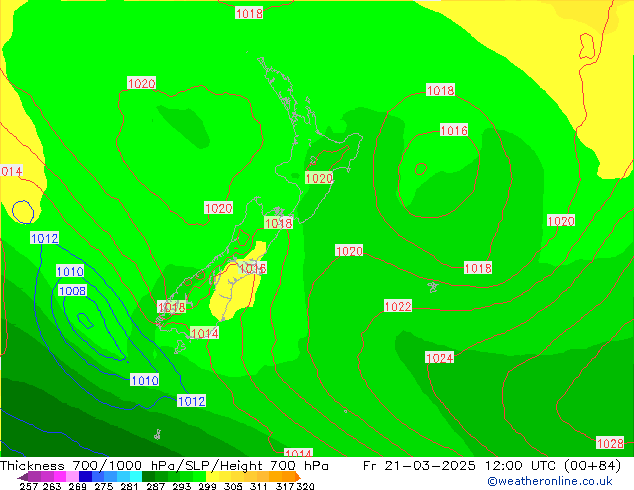Click the darkest green legend swatch above 287
Screen dimensions: 634x490
click(x=149, y=476)
